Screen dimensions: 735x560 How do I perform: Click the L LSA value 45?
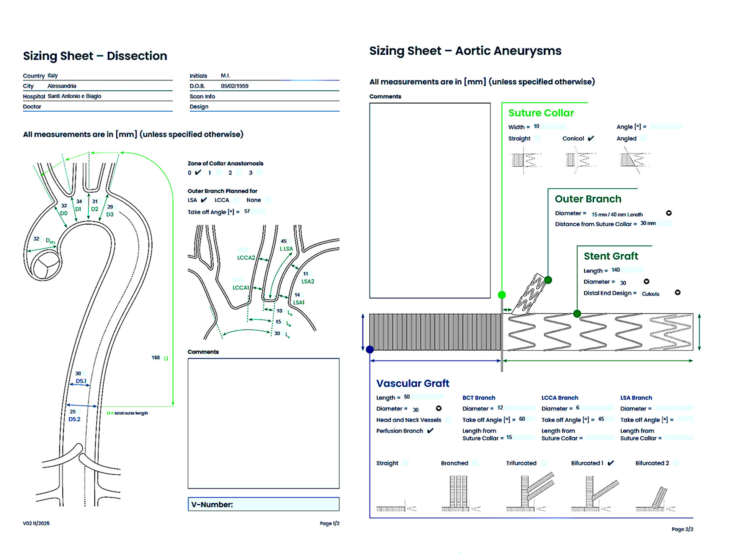coord(284,241)
